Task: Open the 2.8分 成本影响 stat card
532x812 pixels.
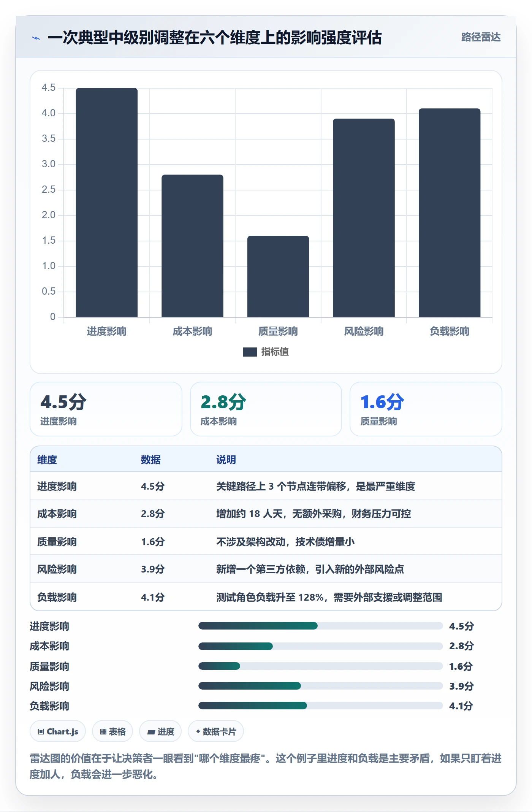Action: (x=266, y=409)
